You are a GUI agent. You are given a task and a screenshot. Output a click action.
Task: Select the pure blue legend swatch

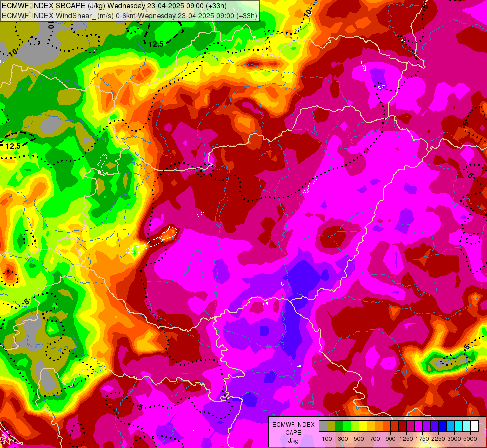tap(443, 426)
